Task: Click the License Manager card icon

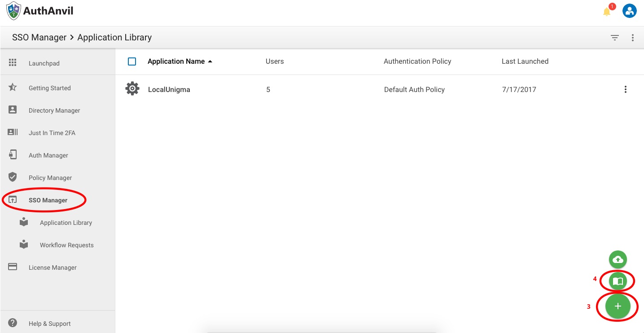Action: tap(13, 267)
